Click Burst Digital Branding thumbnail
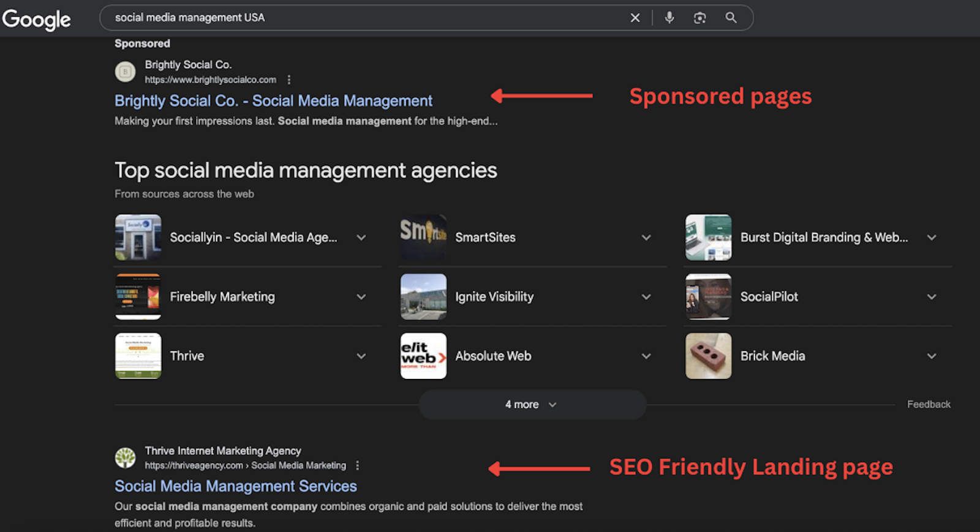The image size is (980, 532). (x=708, y=237)
